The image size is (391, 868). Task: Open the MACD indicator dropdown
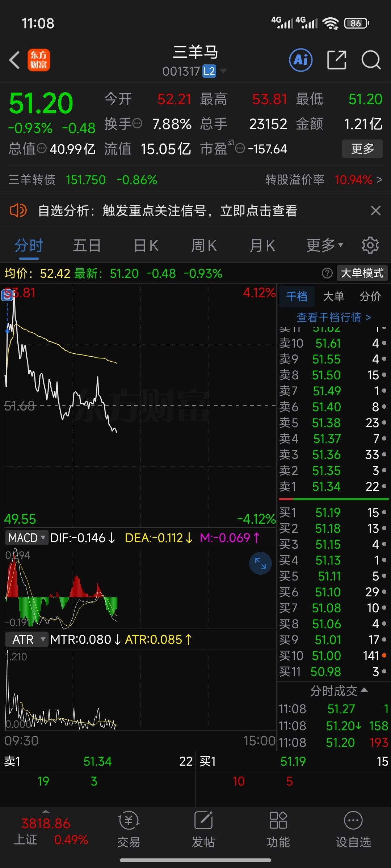coord(27,538)
